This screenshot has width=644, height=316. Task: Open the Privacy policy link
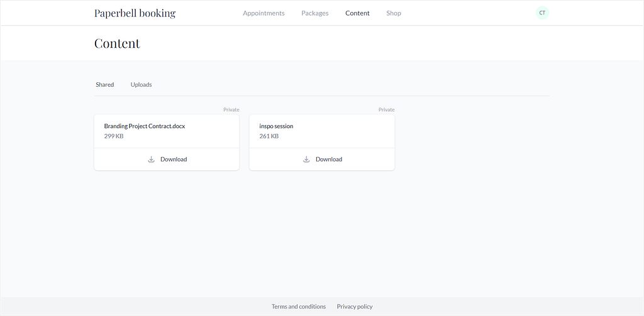[x=355, y=307]
